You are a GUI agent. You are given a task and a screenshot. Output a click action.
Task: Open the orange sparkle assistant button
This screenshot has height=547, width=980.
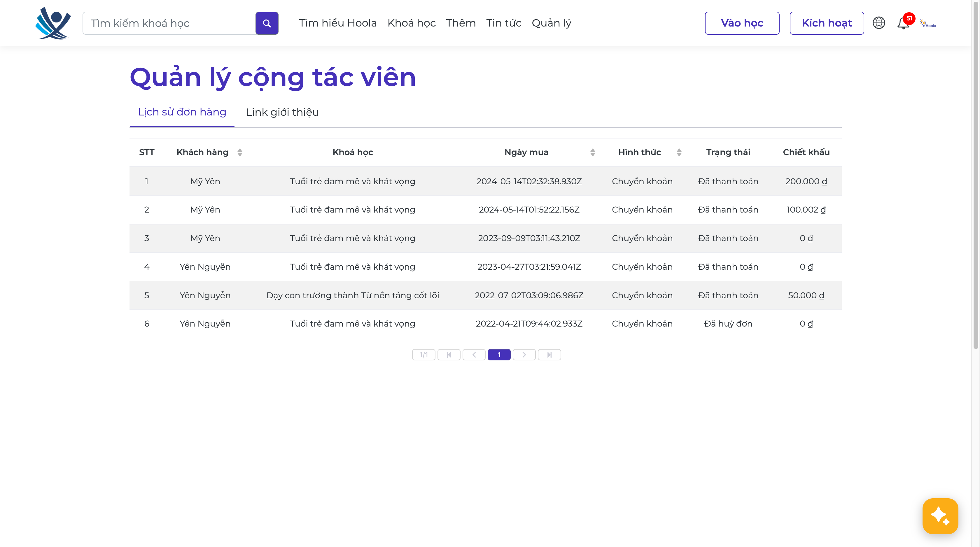(940, 516)
